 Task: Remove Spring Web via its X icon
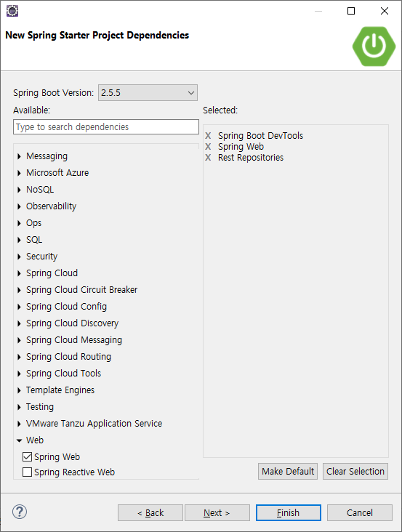point(208,147)
